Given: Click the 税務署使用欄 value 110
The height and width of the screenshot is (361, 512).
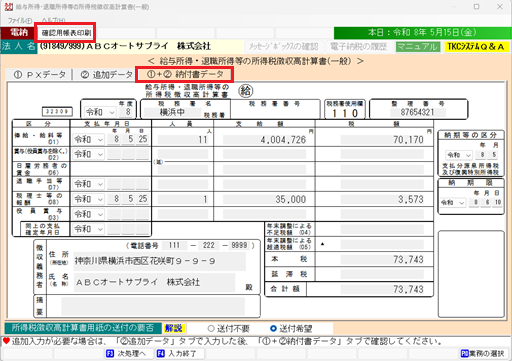Looking at the screenshot, I should click(345, 113).
